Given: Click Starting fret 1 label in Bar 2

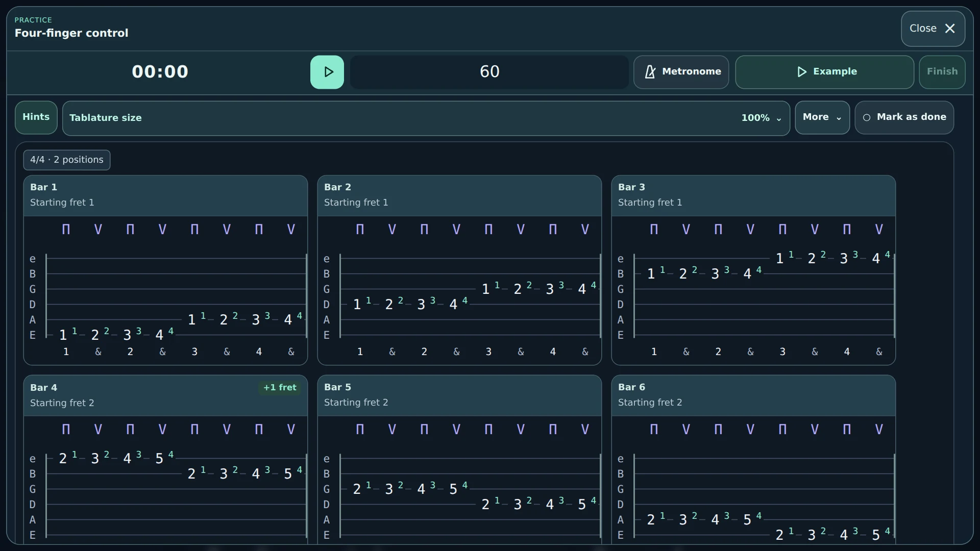Looking at the screenshot, I should coord(356,203).
